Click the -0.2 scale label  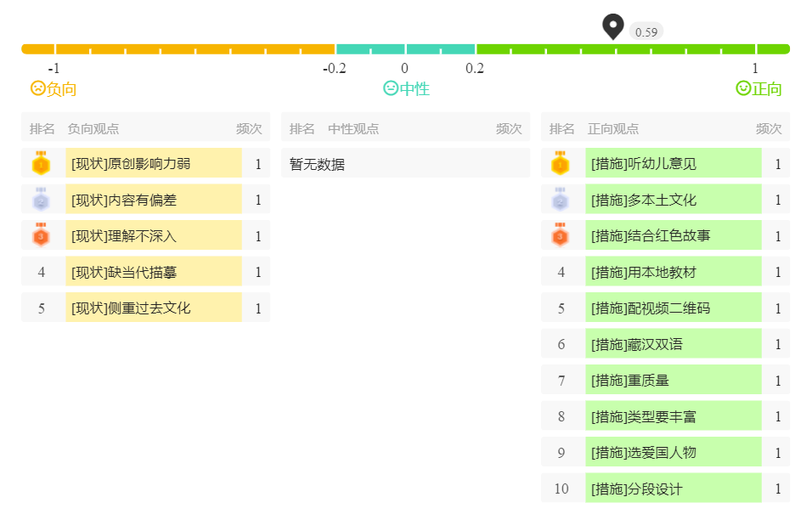335,68
